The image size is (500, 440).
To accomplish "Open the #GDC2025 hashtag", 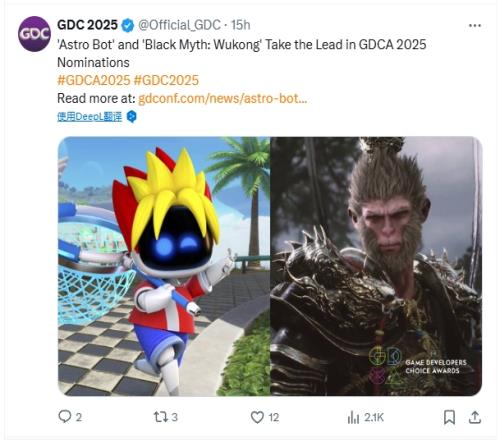I will point(166,80).
